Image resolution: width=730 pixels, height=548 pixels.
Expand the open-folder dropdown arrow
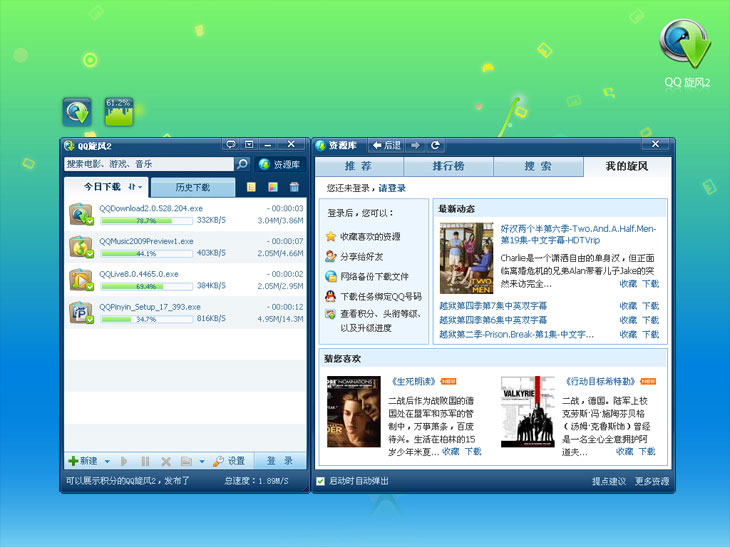pos(202,461)
